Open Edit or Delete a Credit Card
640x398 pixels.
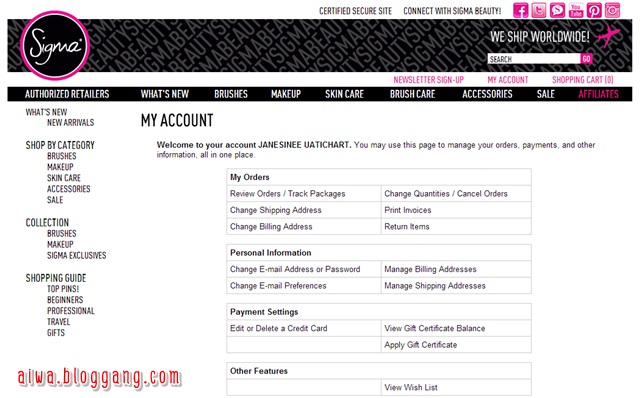[278, 329]
